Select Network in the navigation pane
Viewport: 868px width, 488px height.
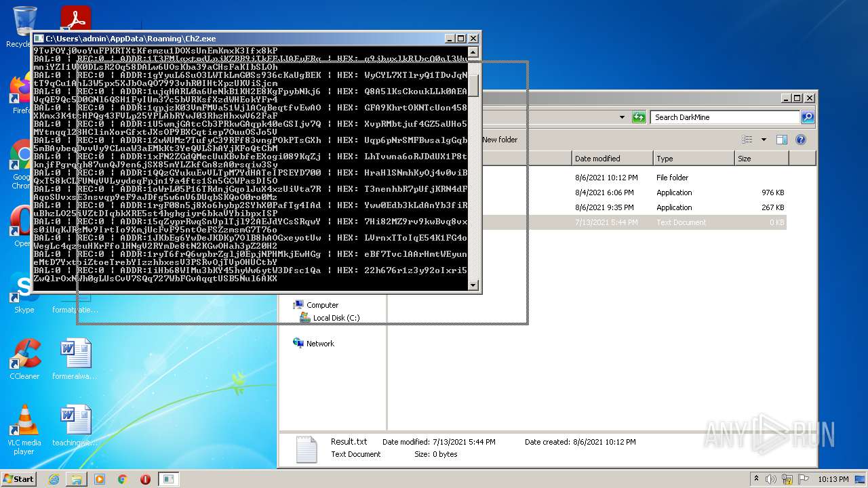pos(314,344)
